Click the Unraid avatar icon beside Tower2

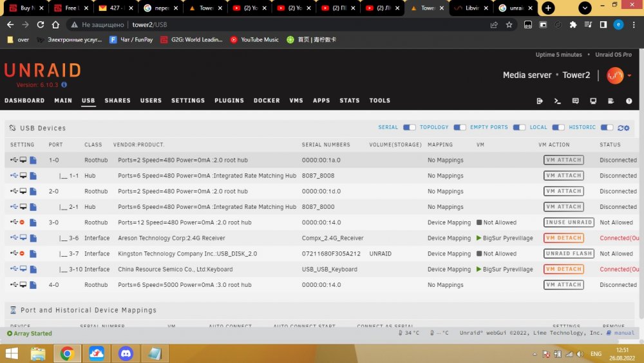coord(615,75)
